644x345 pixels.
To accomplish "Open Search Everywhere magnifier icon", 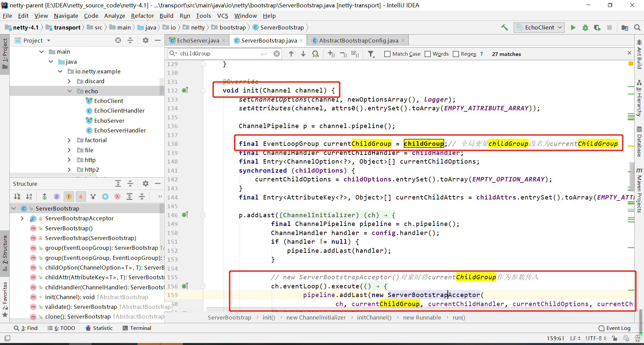I will tap(637, 27).
